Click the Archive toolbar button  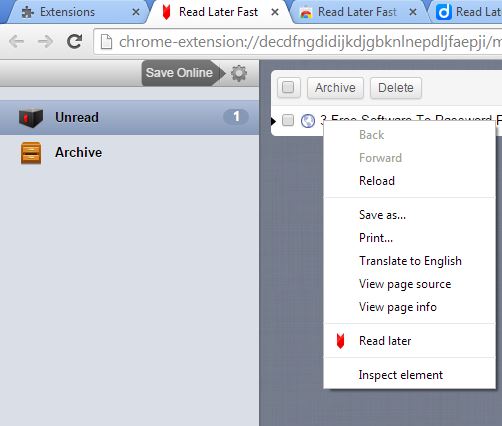pyautogui.click(x=335, y=88)
